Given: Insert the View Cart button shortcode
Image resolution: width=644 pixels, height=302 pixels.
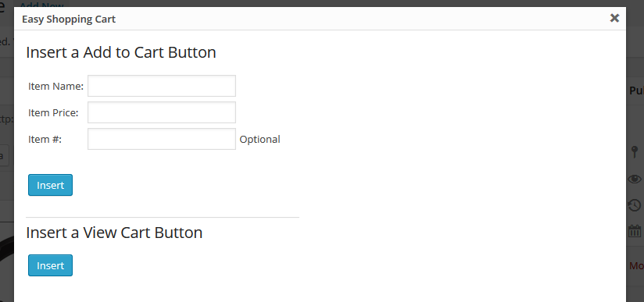Looking at the screenshot, I should click(x=51, y=265).
